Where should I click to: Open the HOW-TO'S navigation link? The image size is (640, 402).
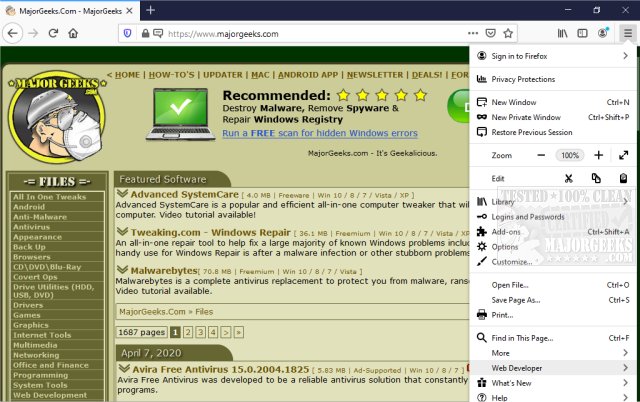(171, 75)
